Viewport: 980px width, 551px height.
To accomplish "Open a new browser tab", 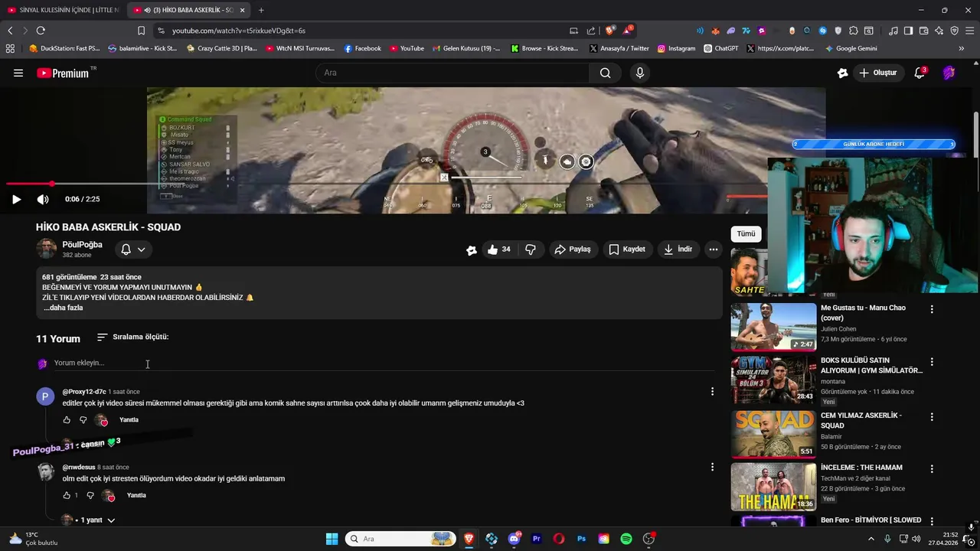I will tap(261, 10).
